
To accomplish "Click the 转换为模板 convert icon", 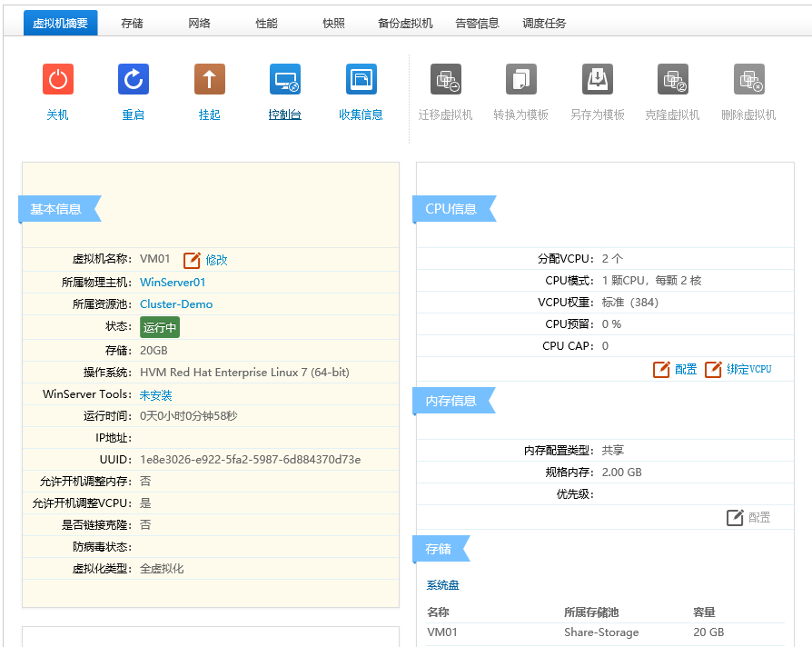I will click(521, 79).
